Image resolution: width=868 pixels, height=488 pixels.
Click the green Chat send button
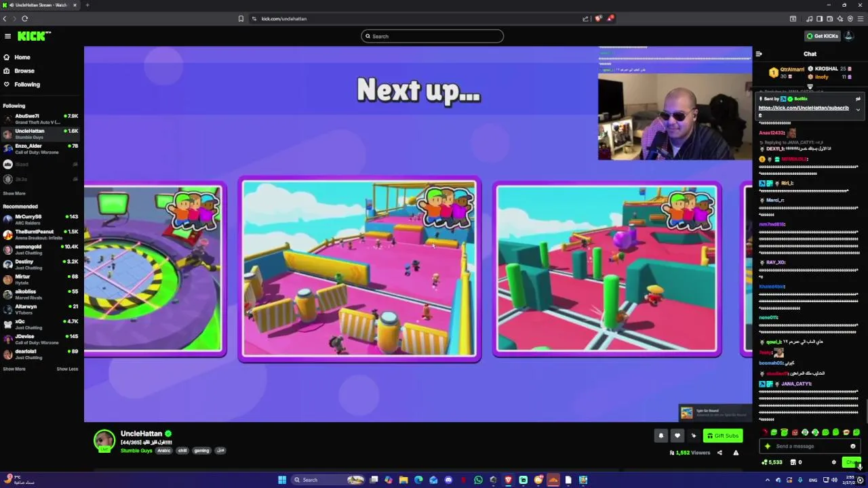[x=852, y=462]
